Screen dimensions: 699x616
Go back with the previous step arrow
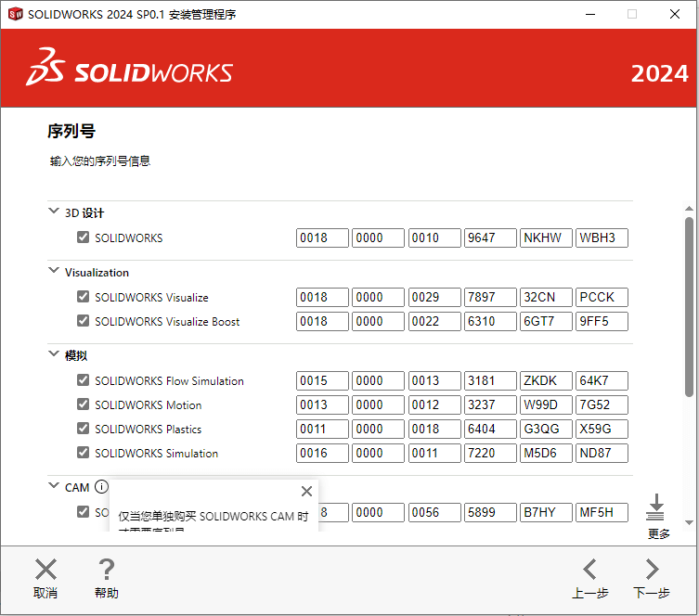[589, 570]
